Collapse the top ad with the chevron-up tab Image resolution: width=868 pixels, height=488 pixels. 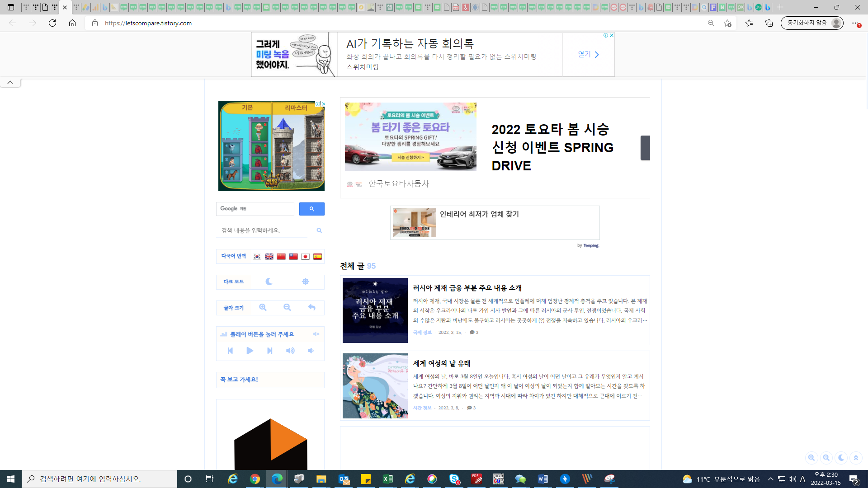coord(10,82)
